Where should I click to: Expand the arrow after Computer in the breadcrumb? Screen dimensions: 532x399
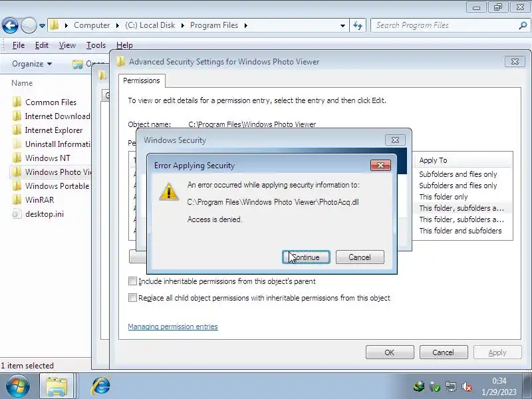pyautogui.click(x=118, y=25)
